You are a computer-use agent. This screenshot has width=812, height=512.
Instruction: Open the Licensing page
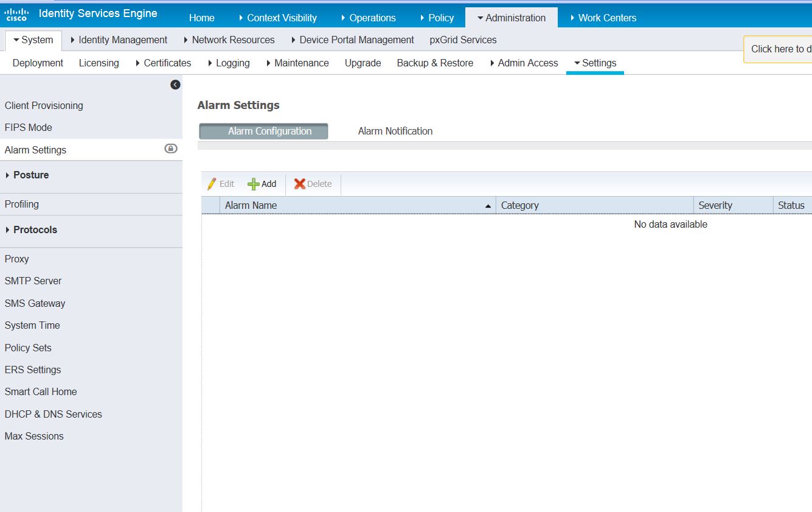pyautogui.click(x=99, y=63)
